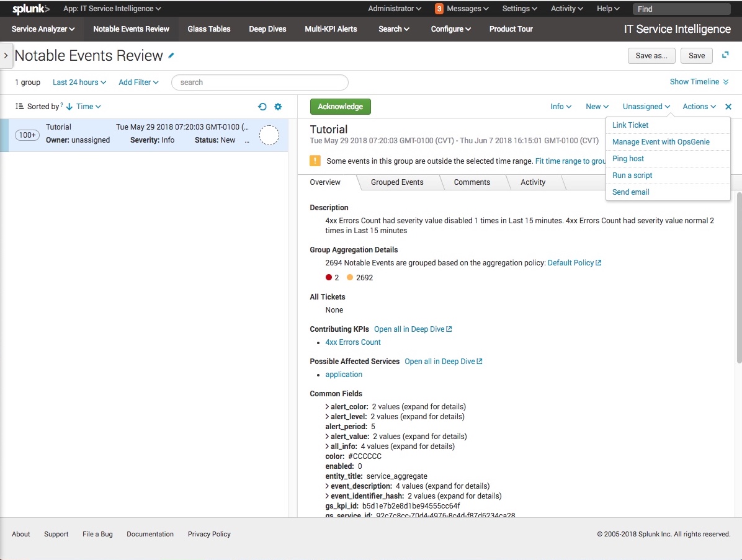This screenshot has width=742, height=560.
Task: Switch to the Comments tab
Action: pos(472,182)
